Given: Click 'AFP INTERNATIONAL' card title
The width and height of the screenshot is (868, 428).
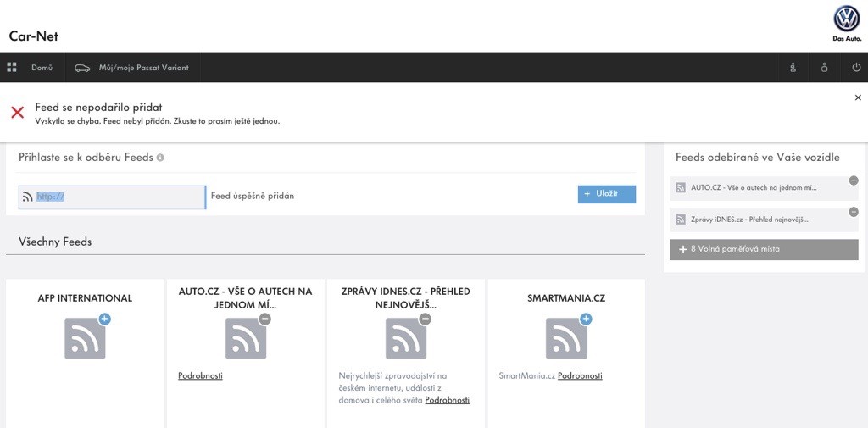Looking at the screenshot, I should 85,298.
